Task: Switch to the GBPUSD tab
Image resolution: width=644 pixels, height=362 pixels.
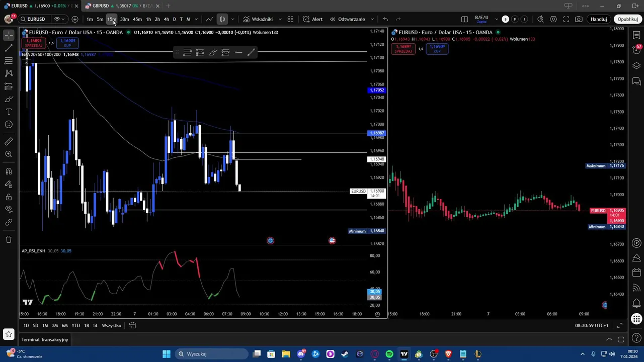Action: click(122, 6)
